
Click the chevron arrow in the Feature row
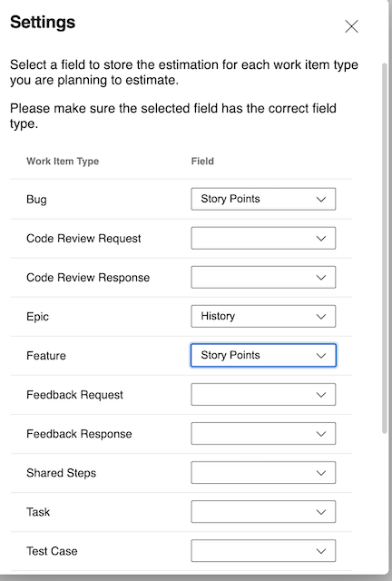(x=321, y=356)
